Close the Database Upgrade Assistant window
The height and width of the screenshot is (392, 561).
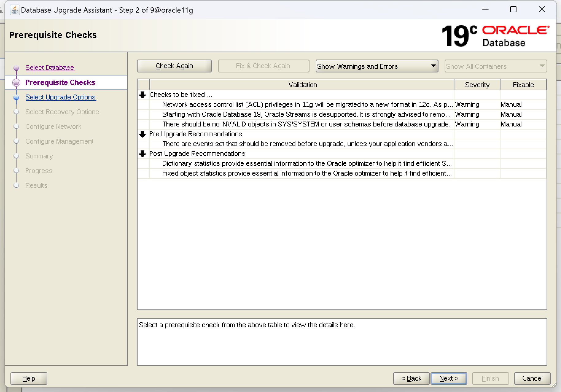point(542,10)
